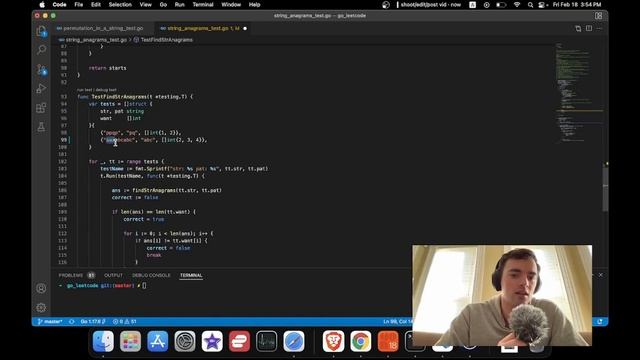Open the Terminal menu

[203, 4]
